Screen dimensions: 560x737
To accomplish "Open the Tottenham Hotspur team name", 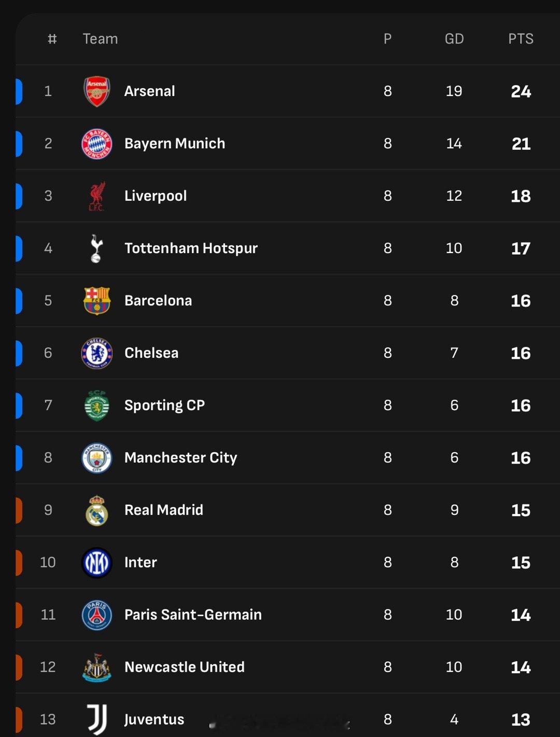I will point(191,248).
